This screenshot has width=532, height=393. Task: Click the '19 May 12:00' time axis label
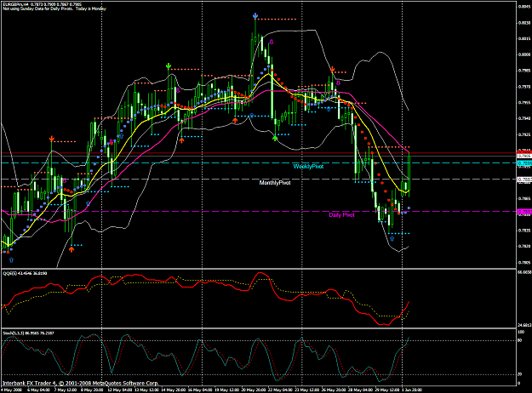pos(227,390)
